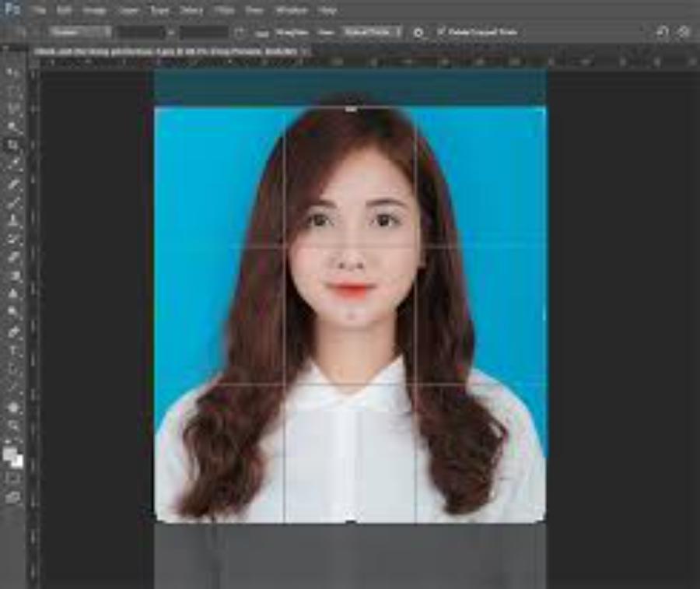Open the View menu

click(x=254, y=10)
